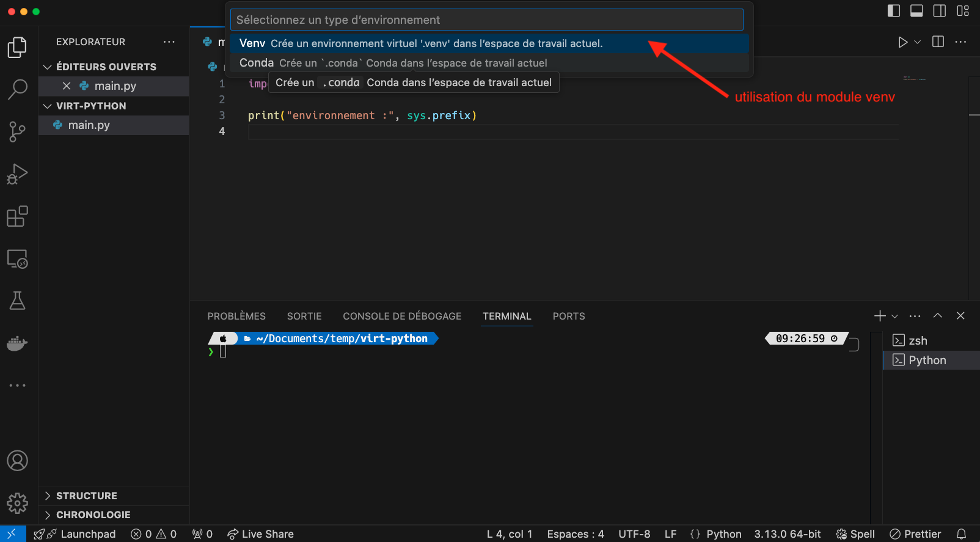Screen dimensions: 980x542
Task: Select the zsh terminal in list
Action: coord(917,341)
